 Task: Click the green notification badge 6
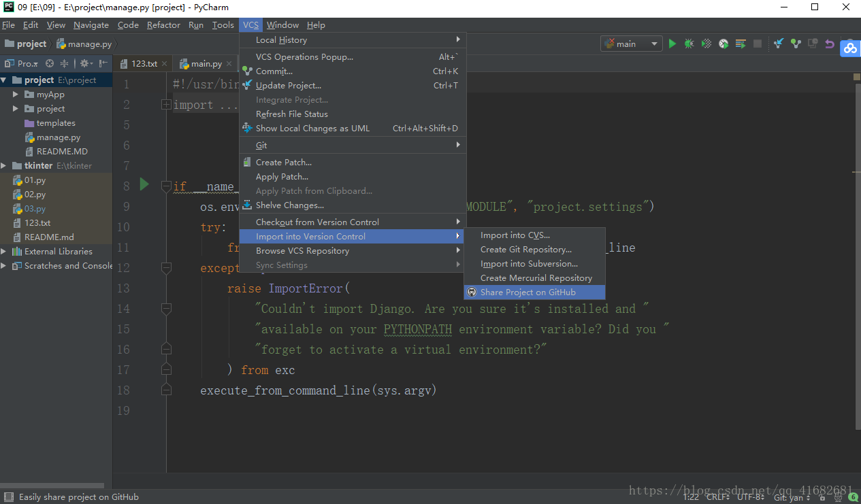point(853,497)
